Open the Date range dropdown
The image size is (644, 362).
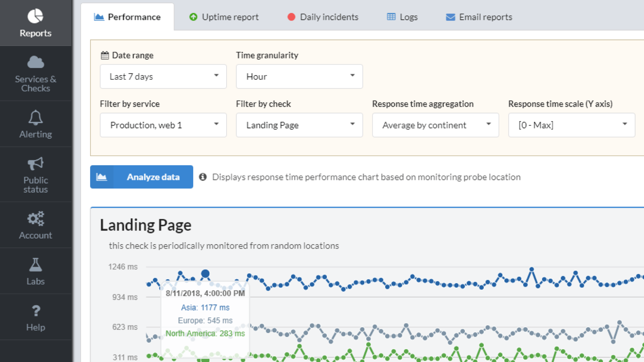[x=163, y=76]
